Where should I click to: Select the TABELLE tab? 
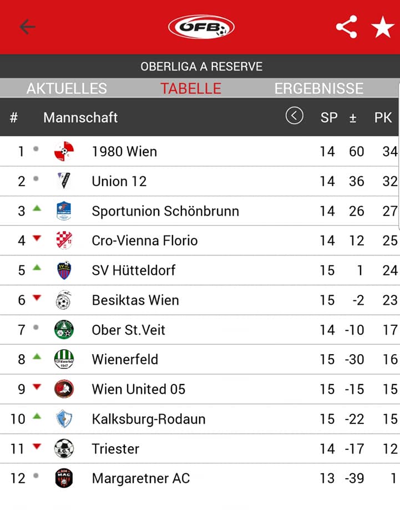click(x=191, y=88)
